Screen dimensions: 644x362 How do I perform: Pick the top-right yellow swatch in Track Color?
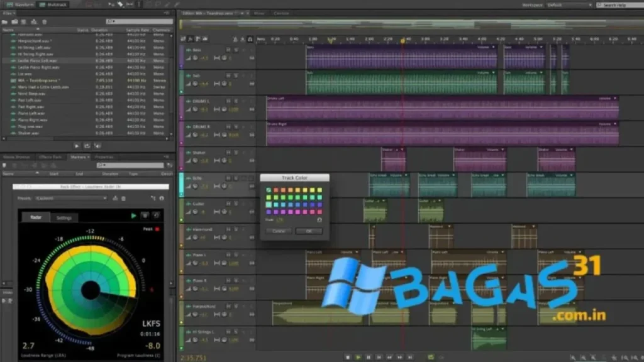point(319,190)
